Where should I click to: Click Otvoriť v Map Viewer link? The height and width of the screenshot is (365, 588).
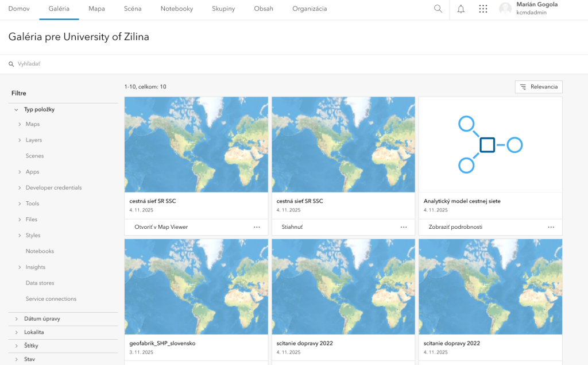(x=161, y=227)
